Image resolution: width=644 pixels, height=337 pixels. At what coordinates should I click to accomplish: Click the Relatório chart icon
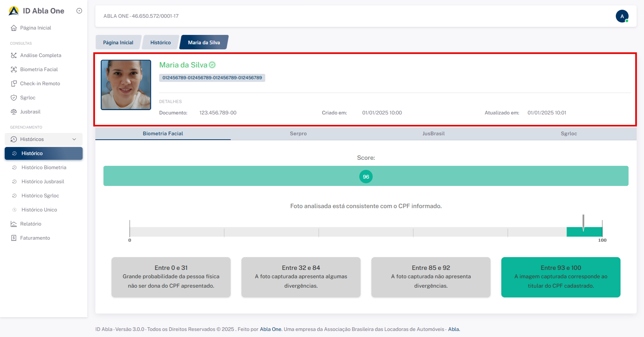click(x=14, y=224)
